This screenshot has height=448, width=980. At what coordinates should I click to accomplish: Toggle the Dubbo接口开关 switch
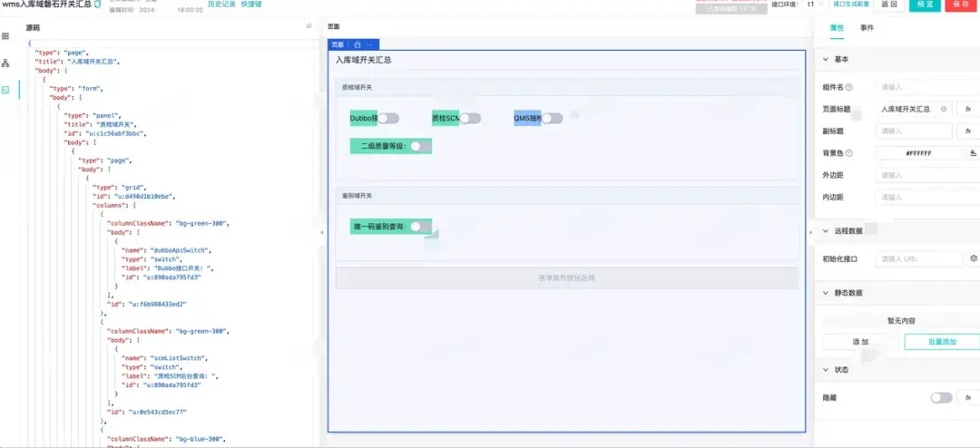click(388, 118)
